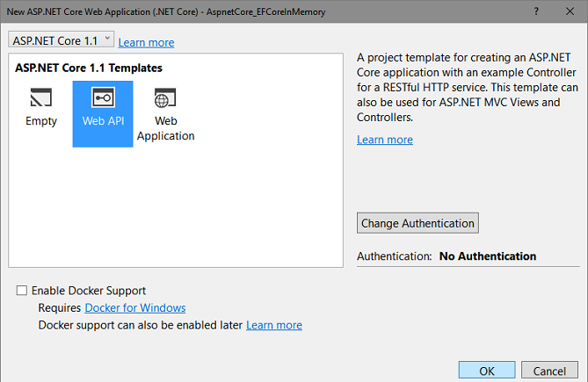Close the dialog window
Viewport: 588px width, 382px height.
click(570, 11)
